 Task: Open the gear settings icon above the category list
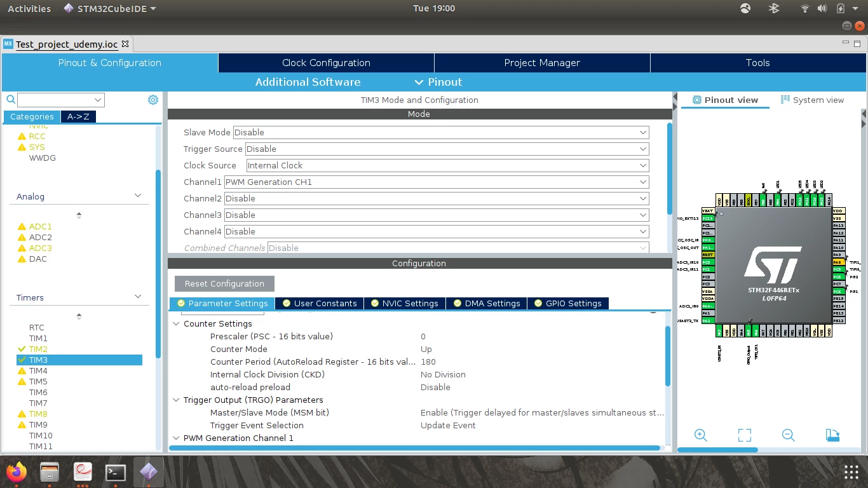click(x=153, y=100)
